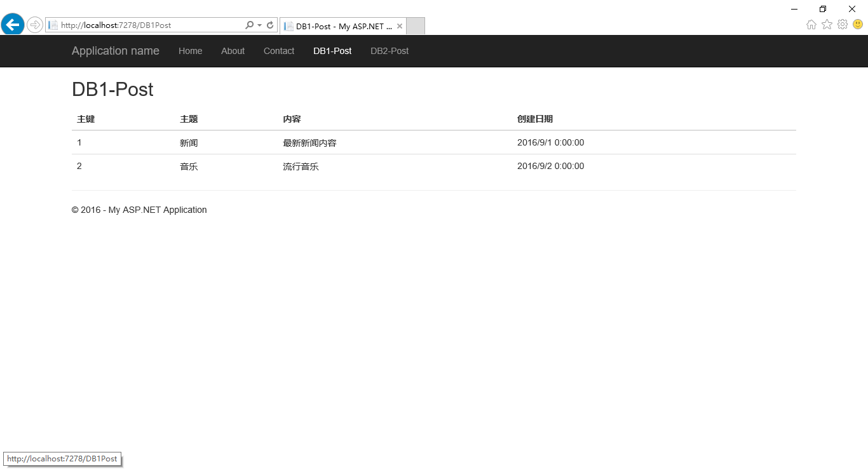Click the © 2016 - My ASP.NET Application footer

[139, 210]
